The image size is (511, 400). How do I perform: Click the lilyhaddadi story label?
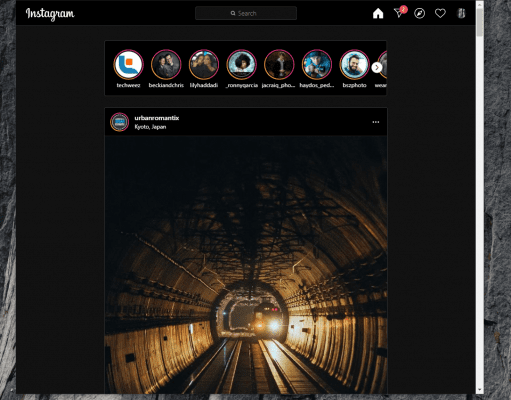pyautogui.click(x=204, y=85)
